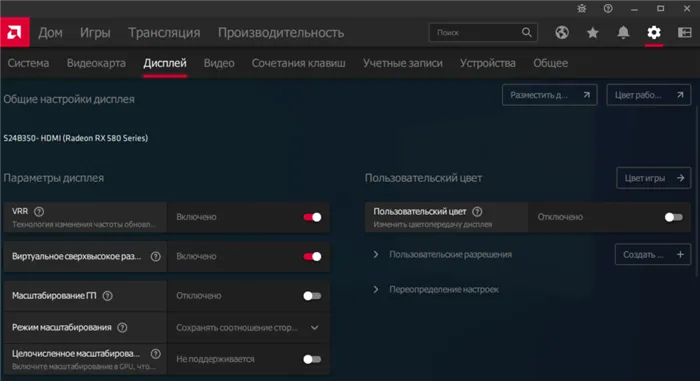Click the S24B350- HDMI display name
700x381 pixels.
(x=75, y=138)
